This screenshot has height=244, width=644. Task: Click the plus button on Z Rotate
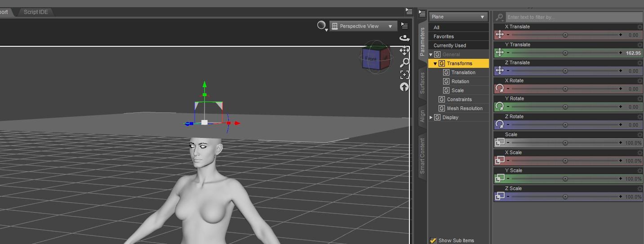pyautogui.click(x=621, y=124)
